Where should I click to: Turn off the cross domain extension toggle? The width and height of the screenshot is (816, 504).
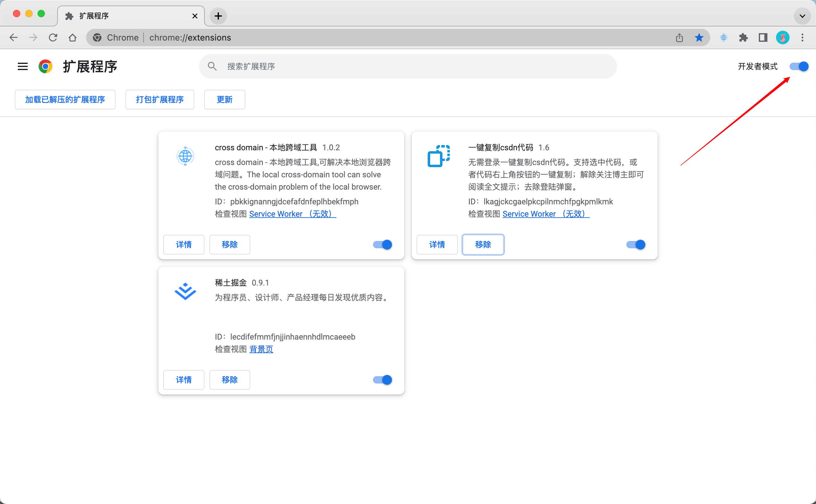point(382,244)
